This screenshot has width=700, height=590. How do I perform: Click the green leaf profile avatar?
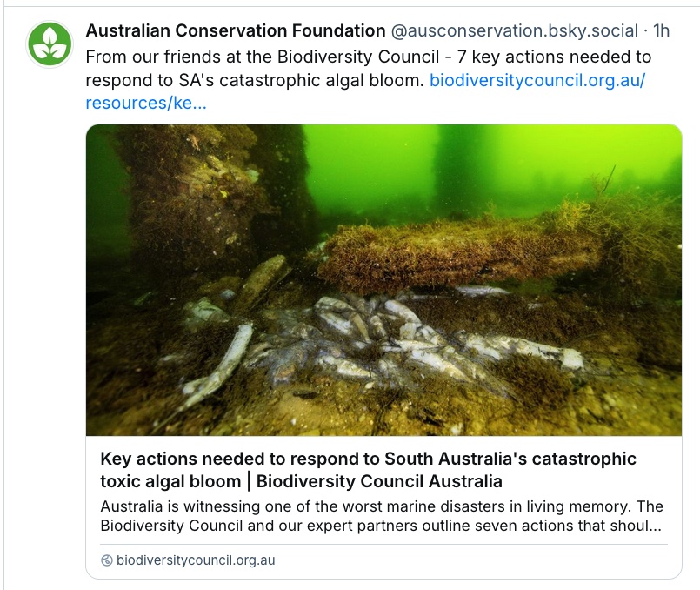point(50,44)
